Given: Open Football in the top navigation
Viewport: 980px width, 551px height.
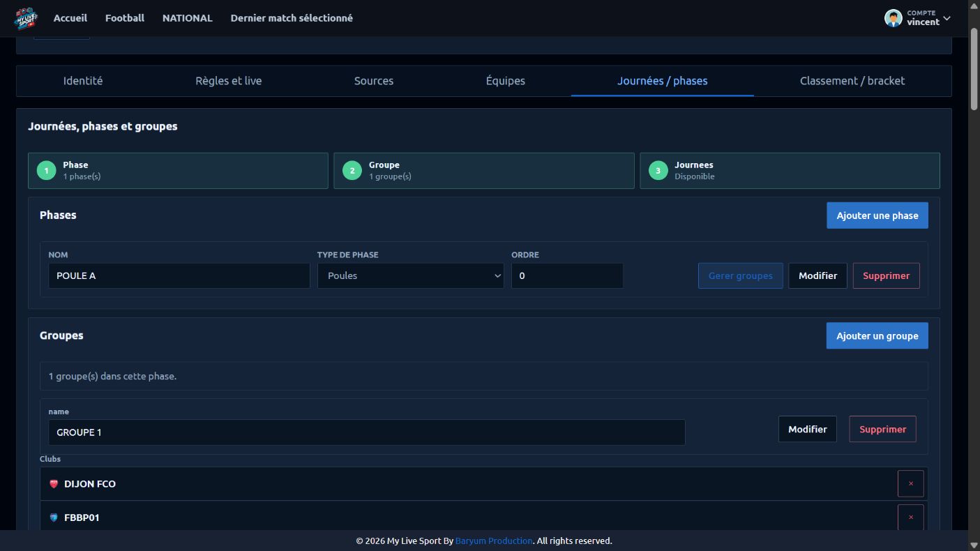Looking at the screenshot, I should (x=125, y=18).
